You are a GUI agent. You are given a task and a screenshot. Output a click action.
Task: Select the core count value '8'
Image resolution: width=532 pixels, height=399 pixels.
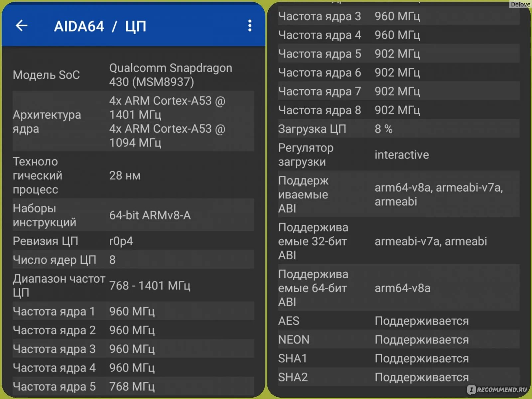(x=112, y=260)
